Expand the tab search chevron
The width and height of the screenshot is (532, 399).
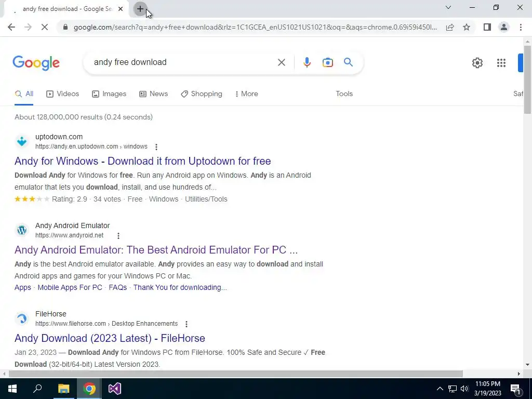(x=448, y=7)
